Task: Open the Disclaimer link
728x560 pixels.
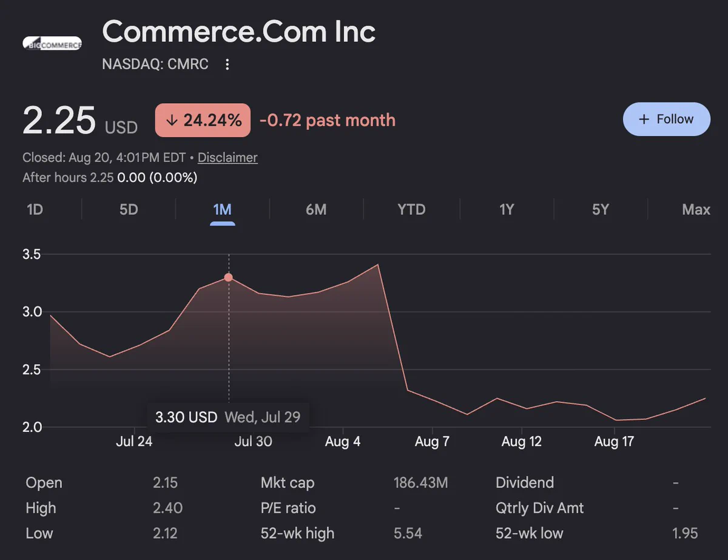Action: (227, 158)
